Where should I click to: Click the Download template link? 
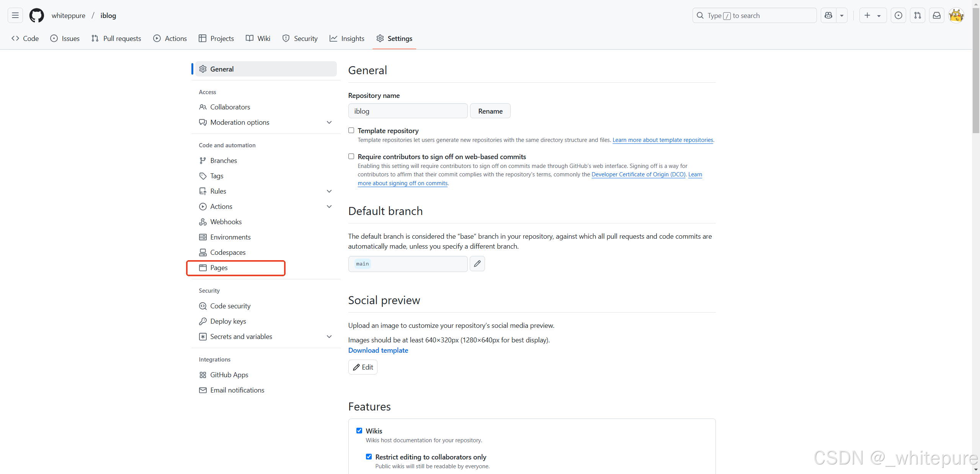coord(378,350)
